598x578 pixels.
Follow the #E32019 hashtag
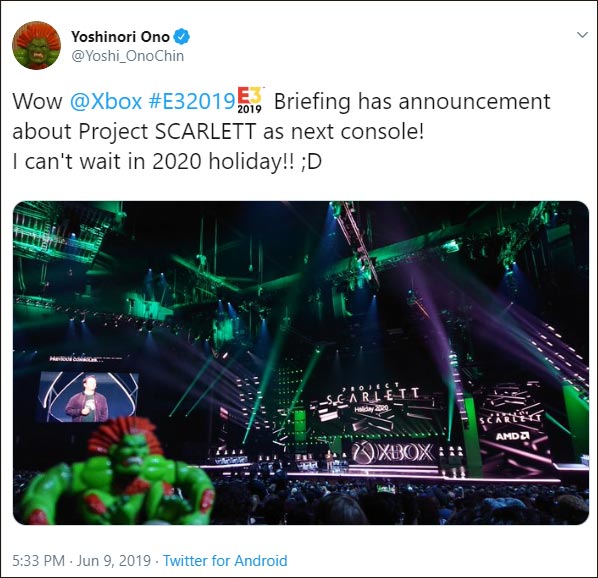191,101
